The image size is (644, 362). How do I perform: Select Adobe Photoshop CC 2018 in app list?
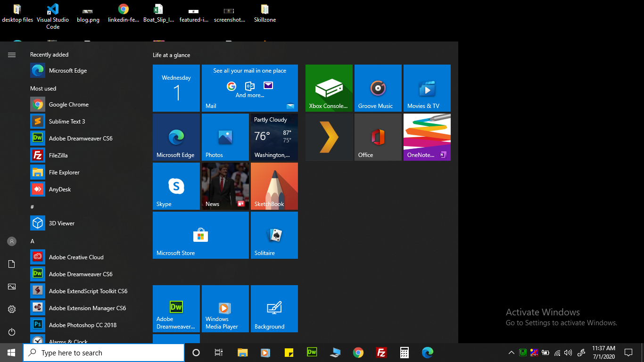click(x=83, y=325)
